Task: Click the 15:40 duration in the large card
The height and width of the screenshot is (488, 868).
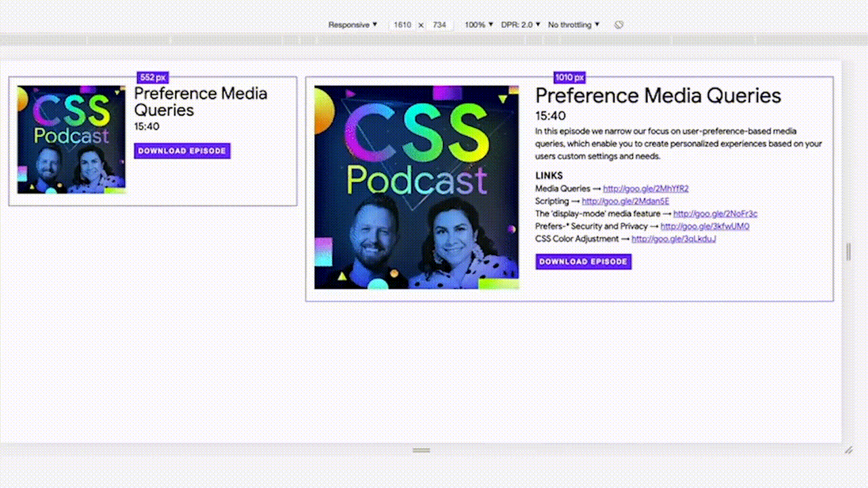Action: [x=550, y=116]
